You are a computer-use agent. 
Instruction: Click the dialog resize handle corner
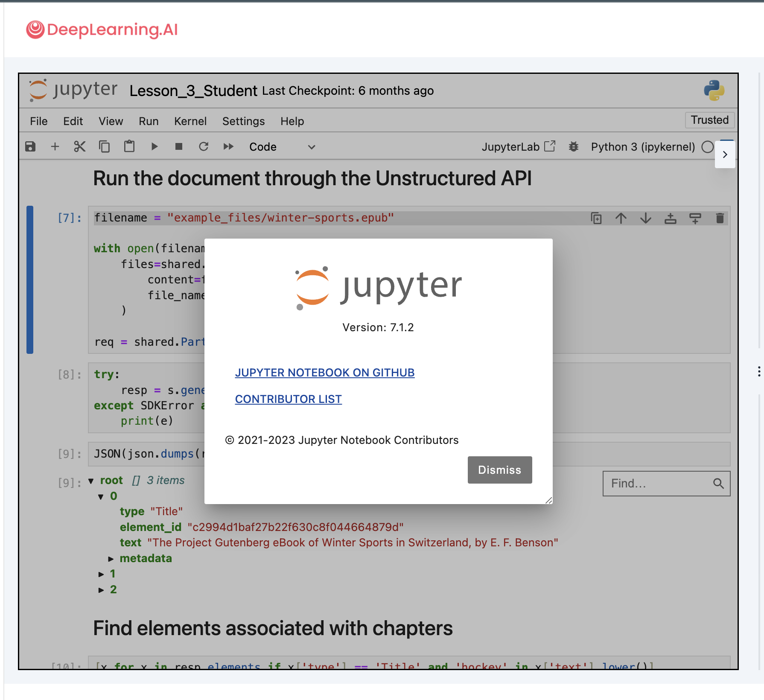[549, 500]
